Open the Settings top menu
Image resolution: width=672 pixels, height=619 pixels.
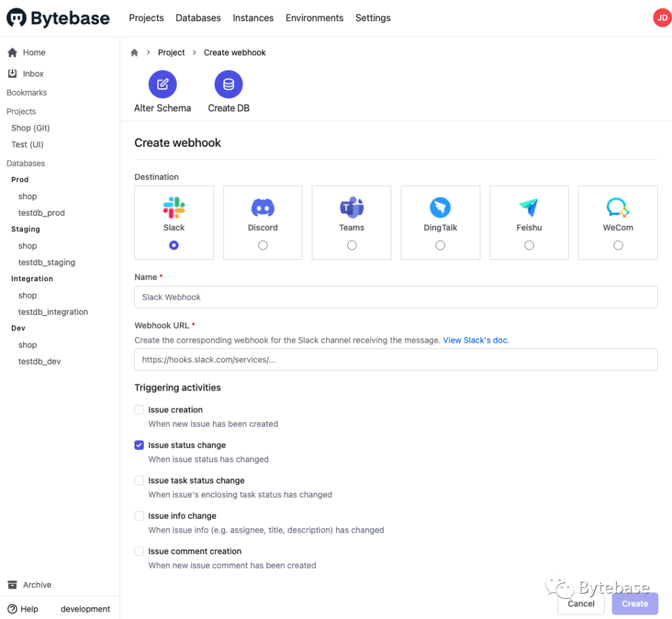tap(373, 18)
